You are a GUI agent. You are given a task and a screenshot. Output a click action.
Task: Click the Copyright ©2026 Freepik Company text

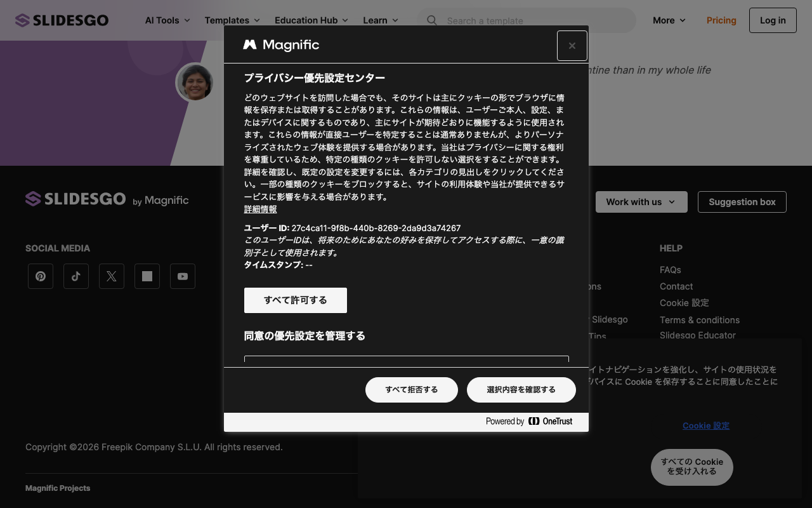coord(154,447)
